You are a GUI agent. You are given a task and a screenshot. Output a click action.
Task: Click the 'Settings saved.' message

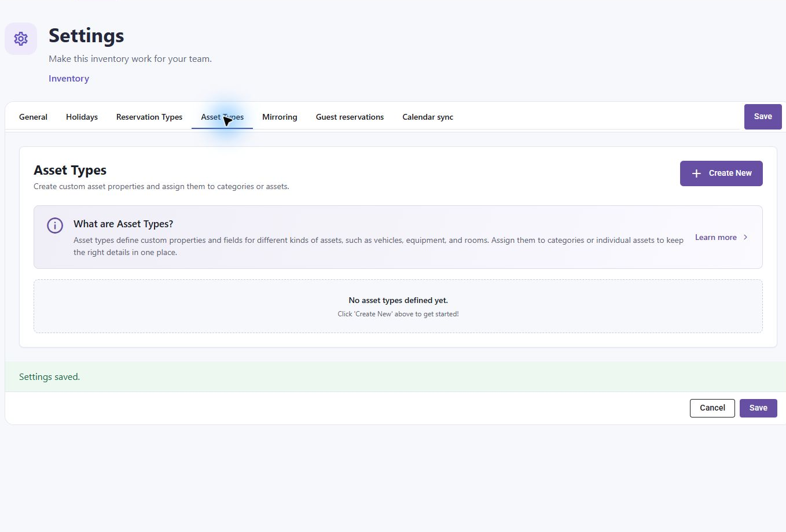pyautogui.click(x=49, y=377)
